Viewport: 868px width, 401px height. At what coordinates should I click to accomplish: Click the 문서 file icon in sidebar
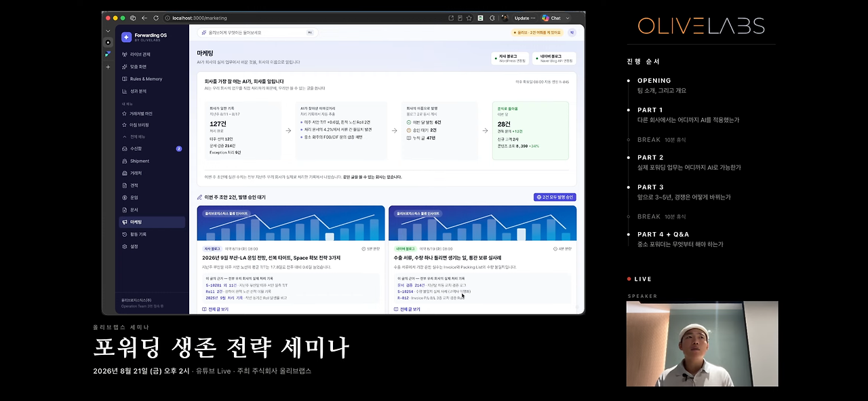click(x=124, y=210)
